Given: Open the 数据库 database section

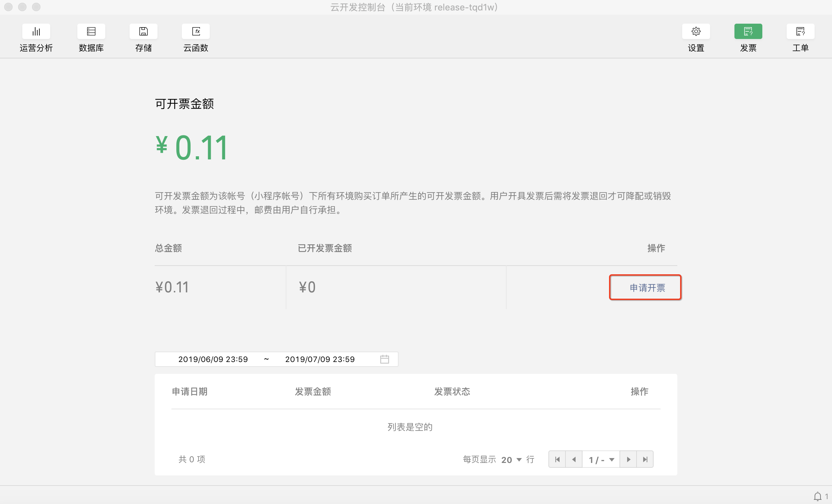Looking at the screenshot, I should (x=91, y=32).
